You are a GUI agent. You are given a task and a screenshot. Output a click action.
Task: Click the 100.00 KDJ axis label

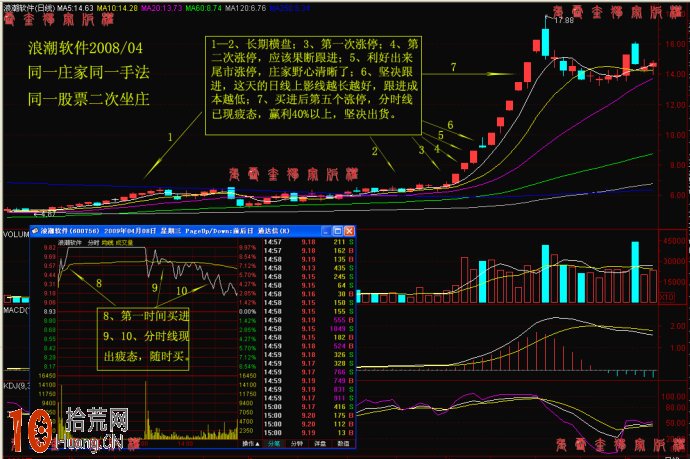[674, 397]
